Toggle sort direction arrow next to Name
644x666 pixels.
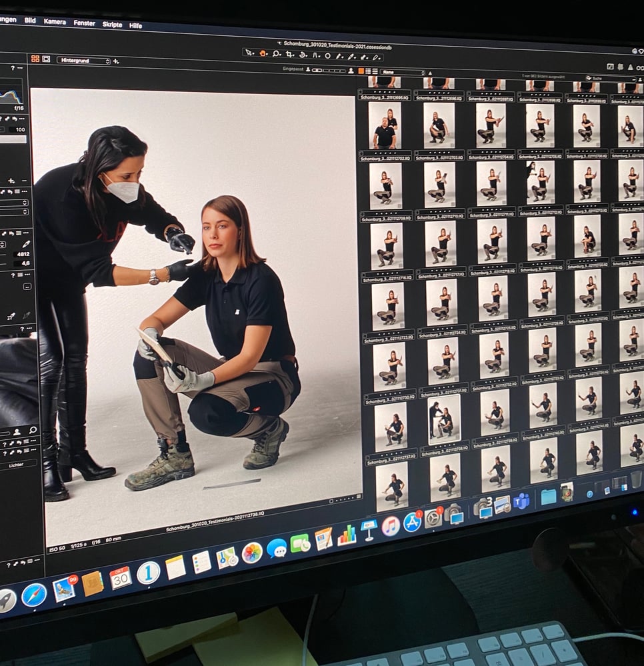430,73
